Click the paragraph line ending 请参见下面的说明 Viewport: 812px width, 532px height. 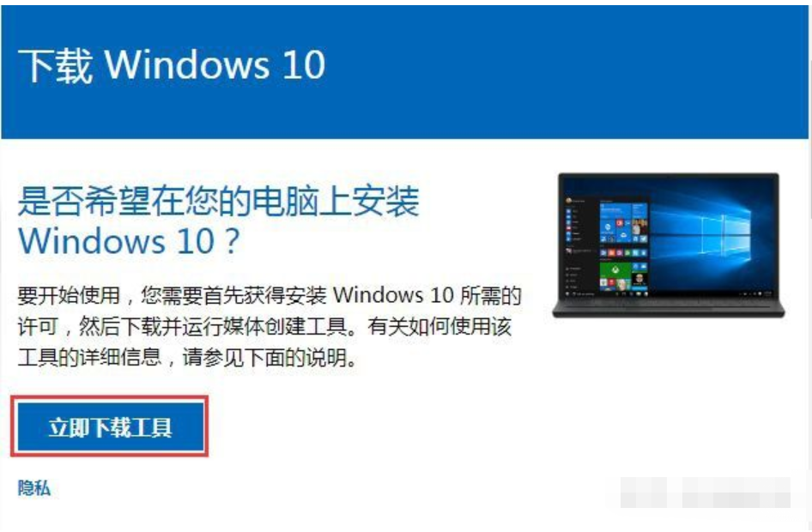pos(187,358)
